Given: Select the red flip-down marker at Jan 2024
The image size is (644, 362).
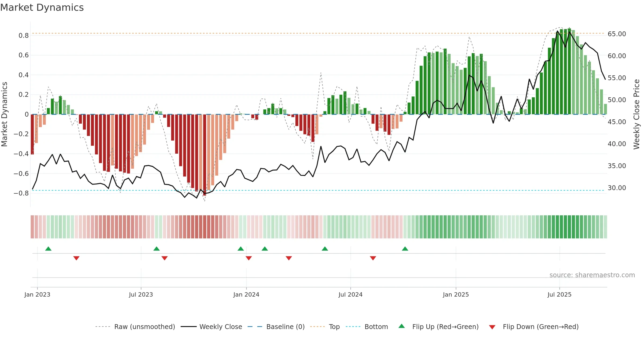Looking at the screenshot, I should pyautogui.click(x=249, y=258).
